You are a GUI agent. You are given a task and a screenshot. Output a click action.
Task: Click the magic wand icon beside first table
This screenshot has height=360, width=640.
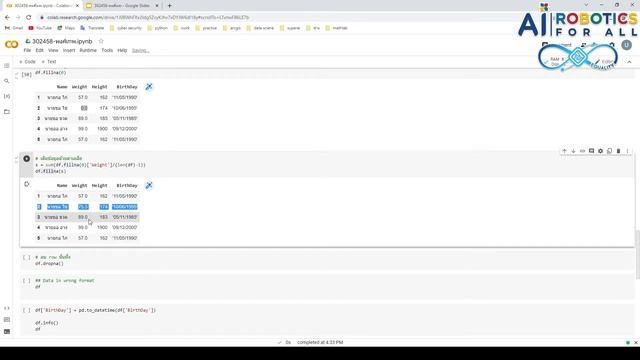[x=149, y=87]
